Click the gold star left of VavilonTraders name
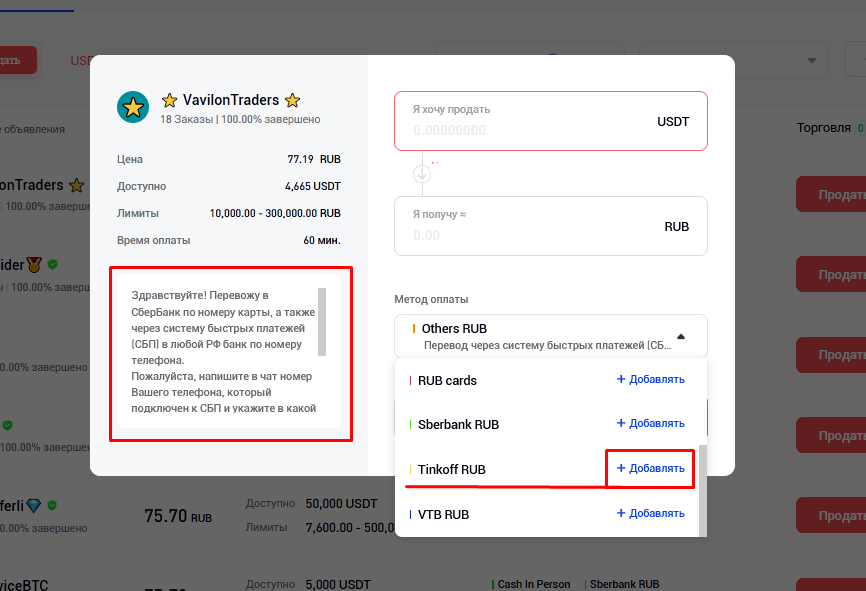 tap(169, 100)
